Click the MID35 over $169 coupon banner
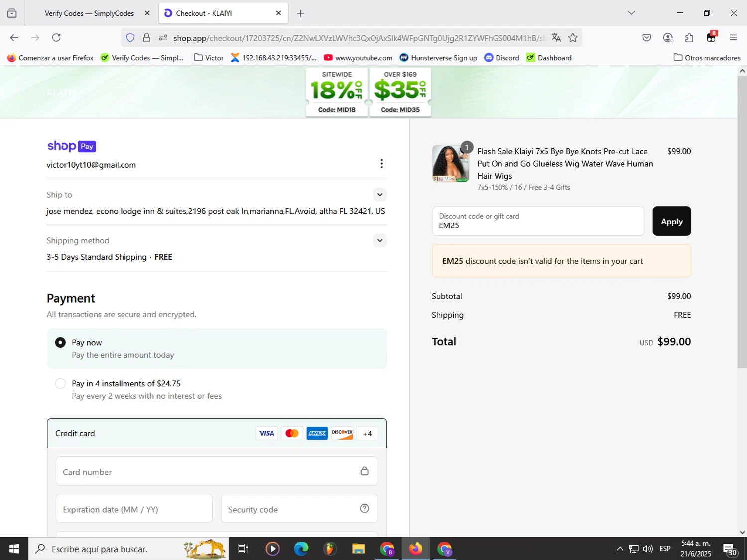The width and height of the screenshot is (747, 560). (400, 92)
